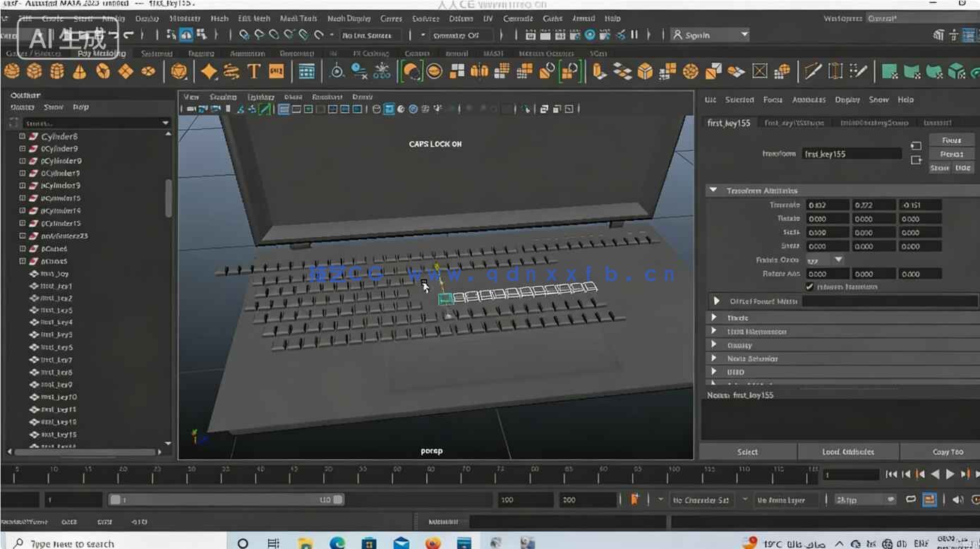Image resolution: width=980 pixels, height=549 pixels.
Task: Click the Type (T) tool on the shelf
Action: pyautogui.click(x=254, y=71)
